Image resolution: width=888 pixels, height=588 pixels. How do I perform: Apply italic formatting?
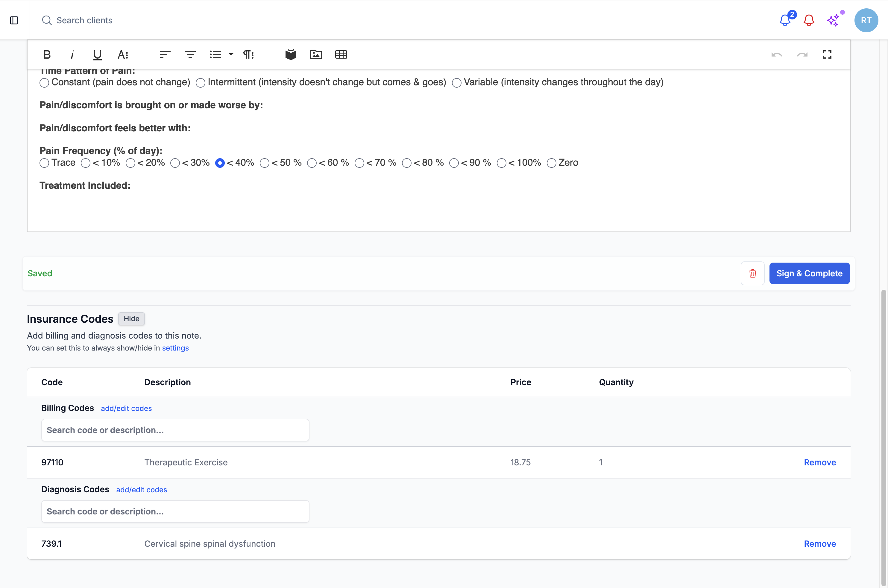(72, 55)
